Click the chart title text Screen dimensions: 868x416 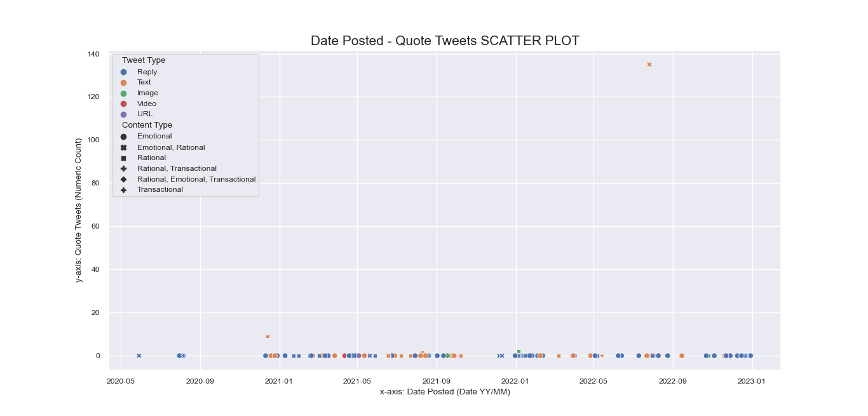(445, 41)
